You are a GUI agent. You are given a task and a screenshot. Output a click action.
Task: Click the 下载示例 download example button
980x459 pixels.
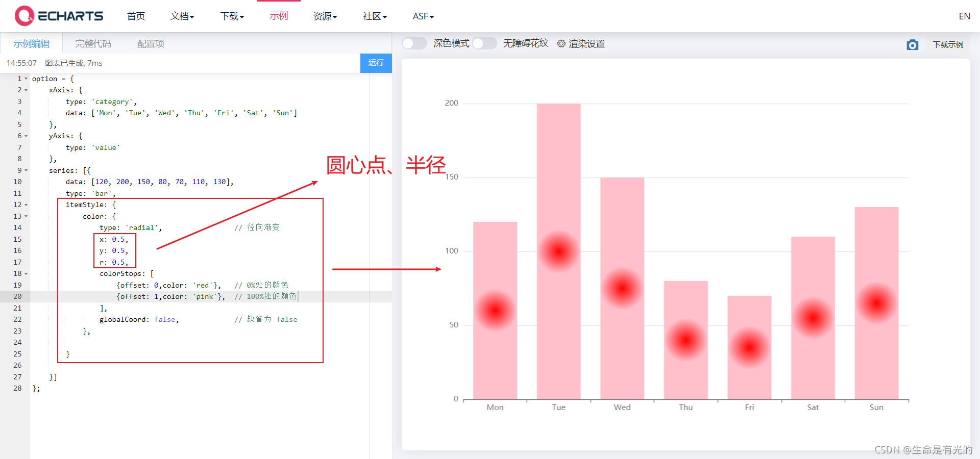(x=948, y=44)
